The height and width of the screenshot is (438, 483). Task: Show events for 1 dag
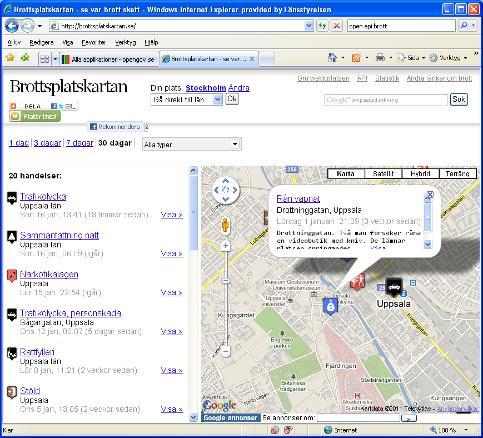19,143
